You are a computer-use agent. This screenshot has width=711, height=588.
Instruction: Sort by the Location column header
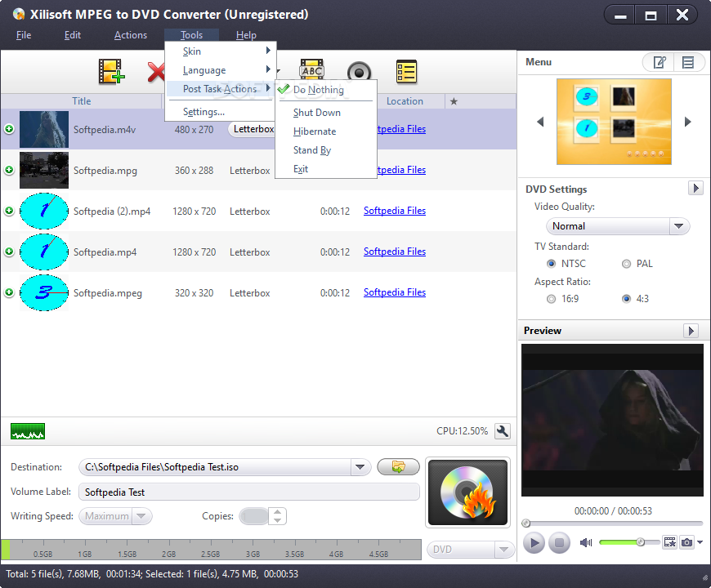click(x=405, y=101)
